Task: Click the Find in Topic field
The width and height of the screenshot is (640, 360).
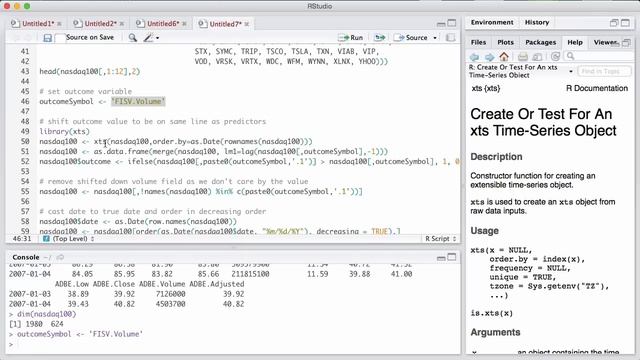Action: [x=604, y=71]
